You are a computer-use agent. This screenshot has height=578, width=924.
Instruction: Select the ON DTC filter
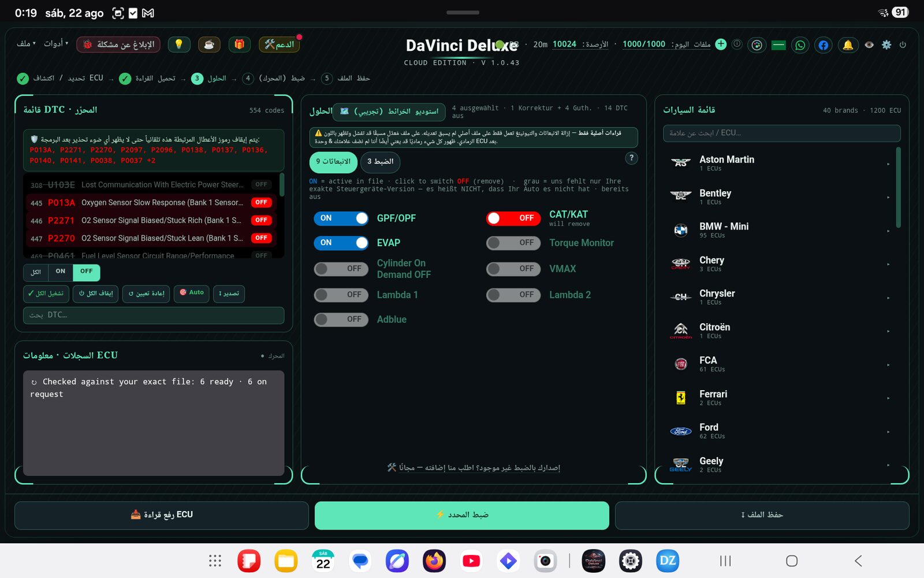point(61,272)
